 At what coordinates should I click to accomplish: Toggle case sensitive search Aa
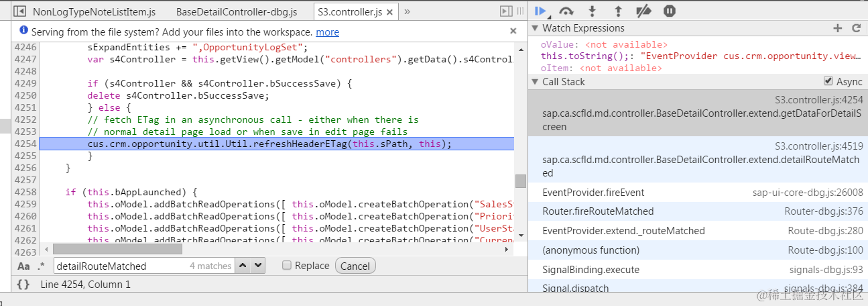23,266
